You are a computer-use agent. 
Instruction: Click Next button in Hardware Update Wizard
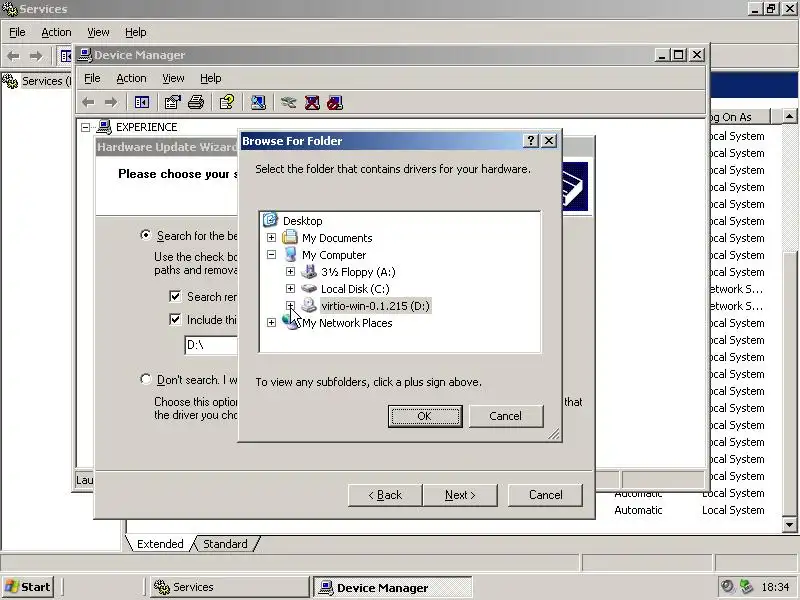pos(460,495)
